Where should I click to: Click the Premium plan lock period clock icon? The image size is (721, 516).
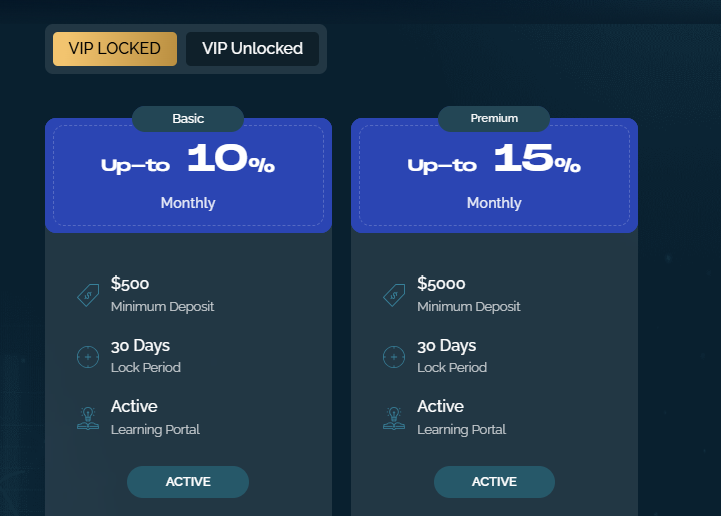394,356
